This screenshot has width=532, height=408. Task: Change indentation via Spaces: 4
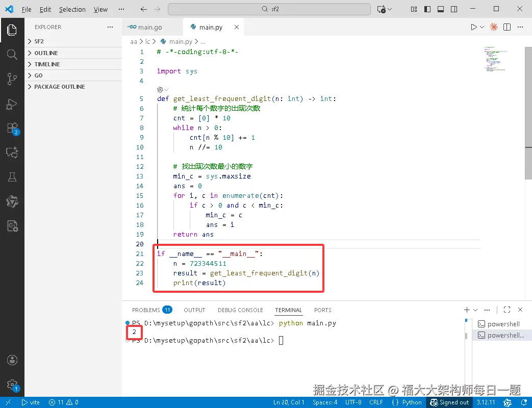(x=325, y=402)
